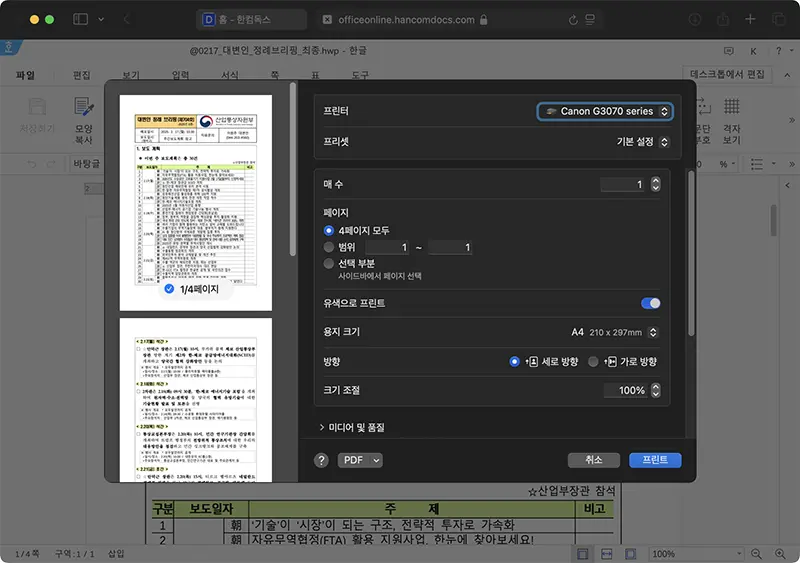
Task: Click the zoom out magnifier in status bar
Action: [756, 554]
